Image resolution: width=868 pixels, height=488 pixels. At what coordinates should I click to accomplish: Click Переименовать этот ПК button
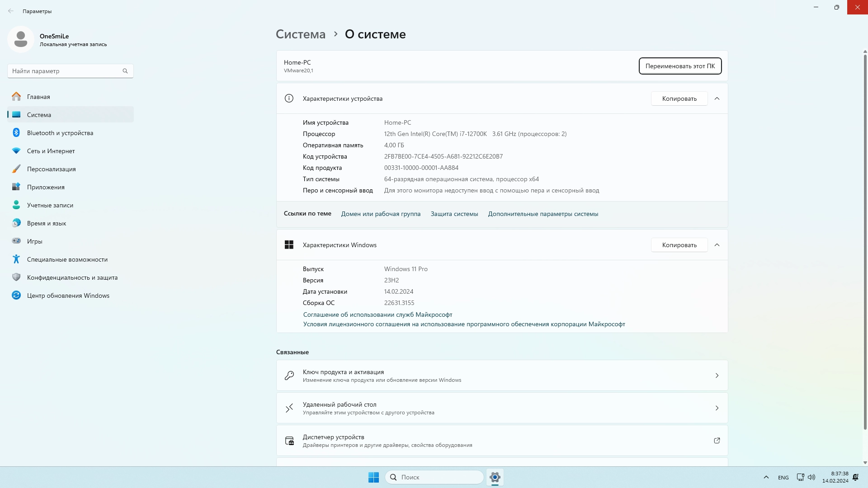click(680, 66)
